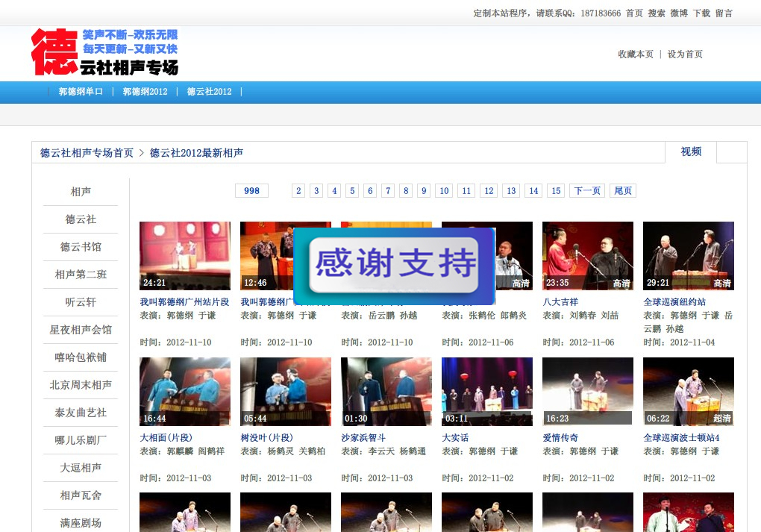Choose 德云书馆 from the sidebar
Viewport: 761px width, 532px height.
(81, 247)
